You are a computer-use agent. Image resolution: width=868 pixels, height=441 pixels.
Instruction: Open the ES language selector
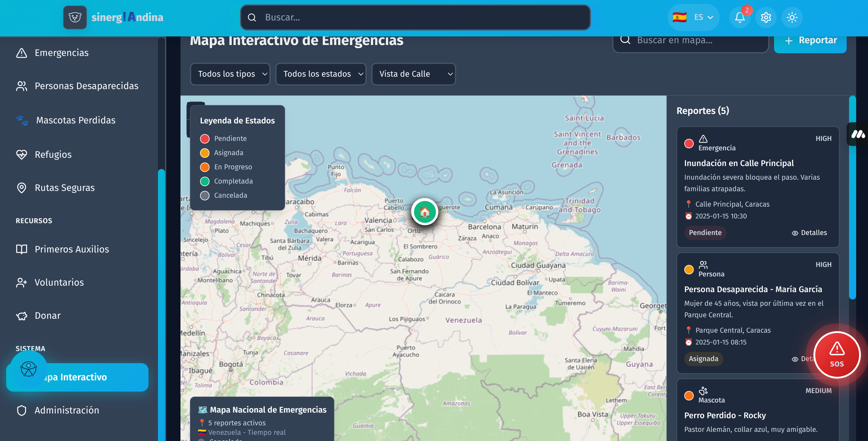[693, 17]
